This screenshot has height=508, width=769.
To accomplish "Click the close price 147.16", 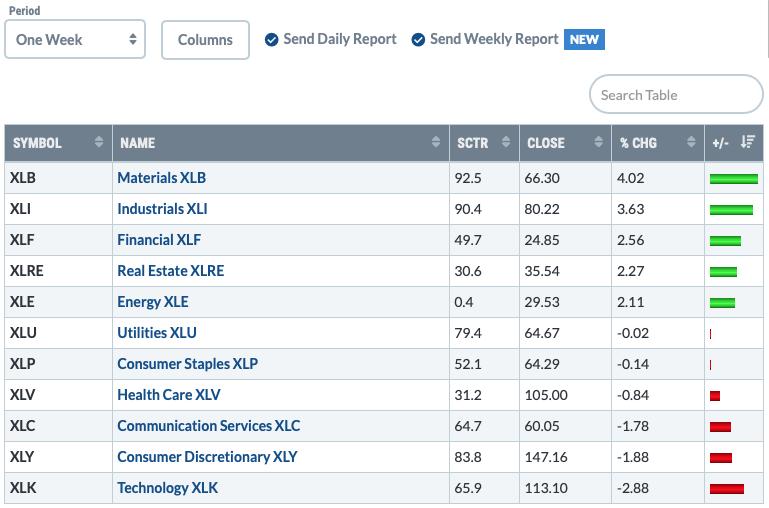I will (546, 457).
